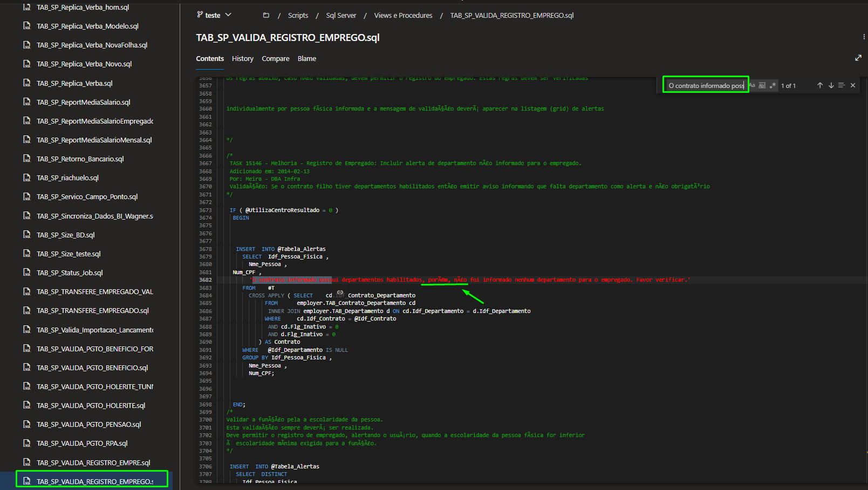Go to previous search match

[x=820, y=85]
